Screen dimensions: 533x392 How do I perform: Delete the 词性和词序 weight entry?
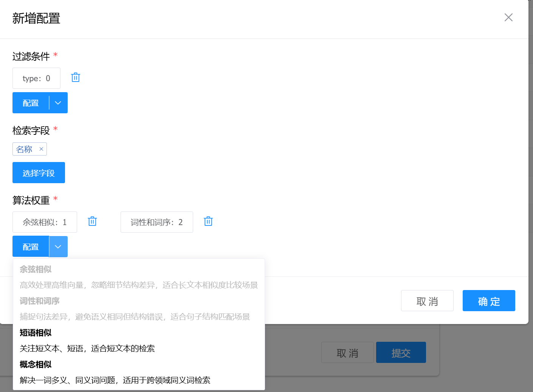coord(208,221)
